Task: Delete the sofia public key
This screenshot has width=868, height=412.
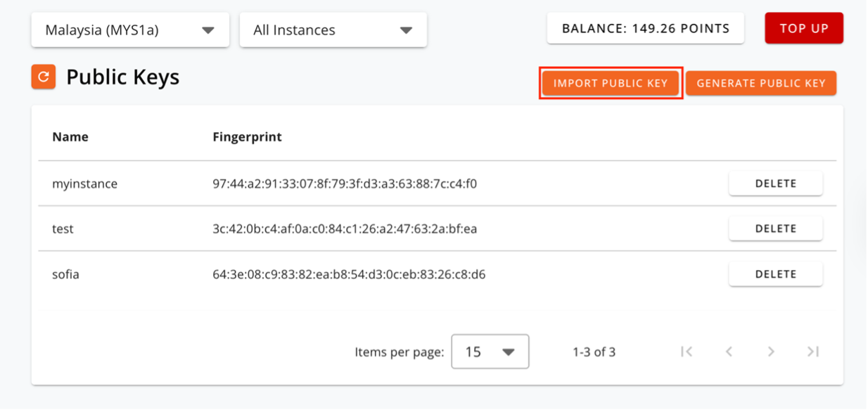Action: point(776,274)
